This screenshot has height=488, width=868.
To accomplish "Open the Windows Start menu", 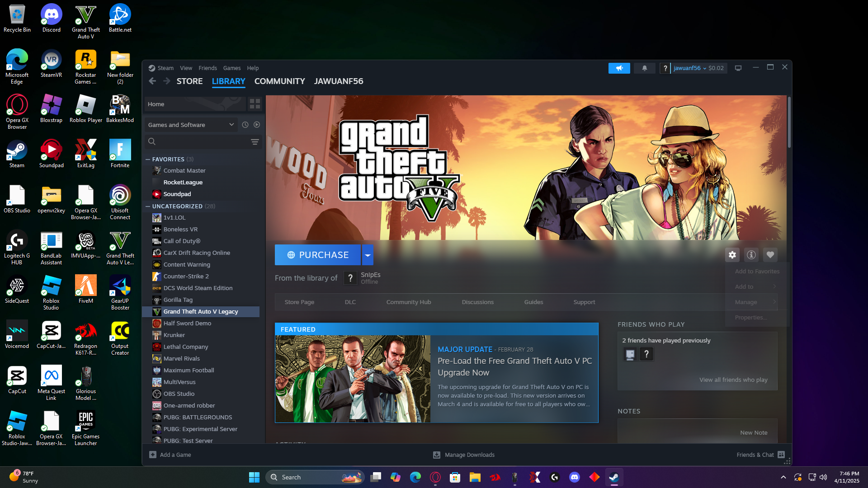I will (254, 477).
